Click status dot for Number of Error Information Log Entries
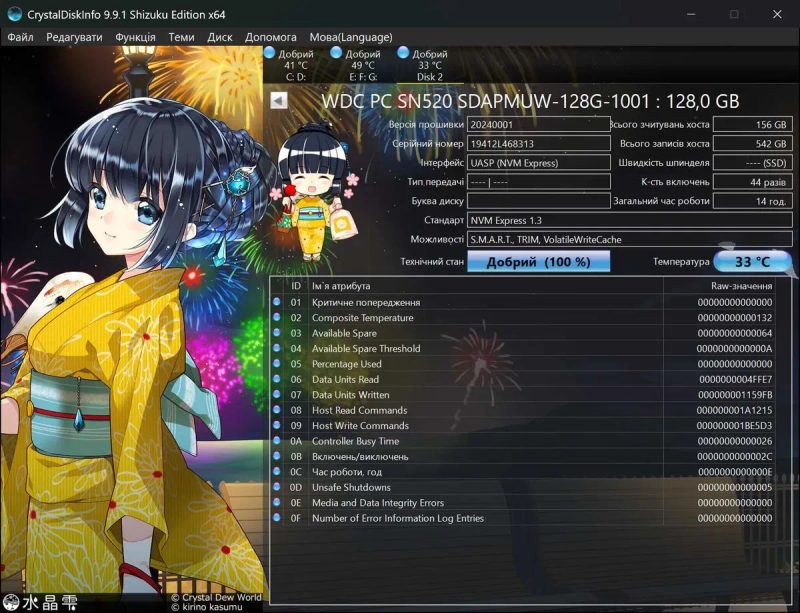Screen dimensions: 800x613 (x=277, y=518)
